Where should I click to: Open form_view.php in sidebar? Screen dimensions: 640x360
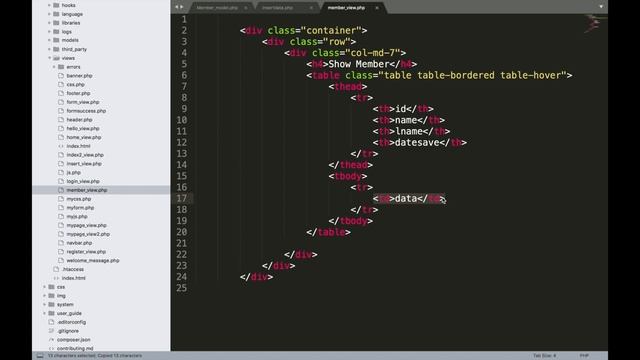83,102
